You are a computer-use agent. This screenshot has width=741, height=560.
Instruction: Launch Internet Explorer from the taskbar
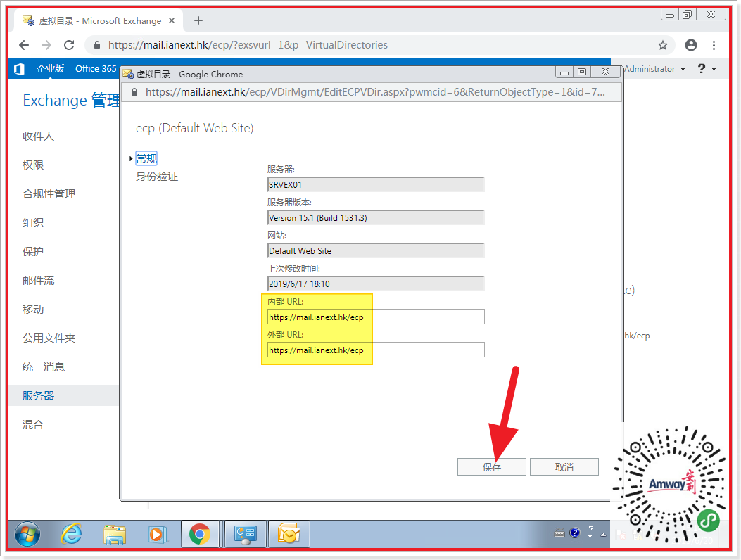coord(71,534)
